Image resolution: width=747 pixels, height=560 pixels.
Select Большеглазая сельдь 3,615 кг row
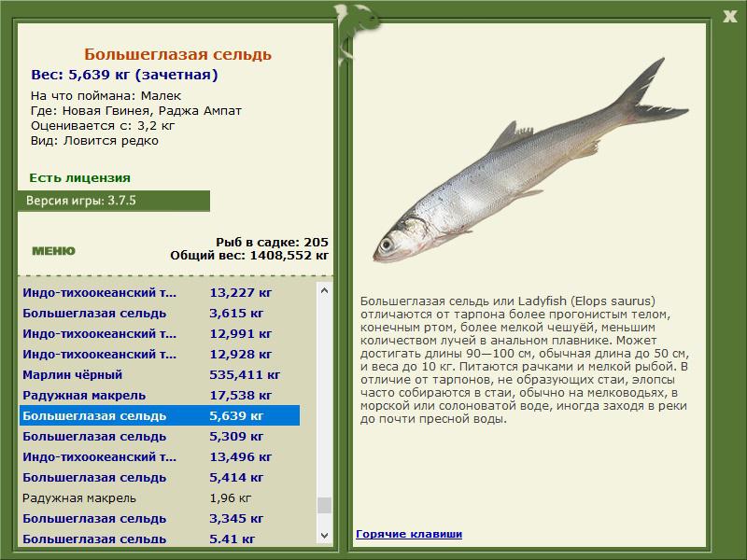coord(160,314)
